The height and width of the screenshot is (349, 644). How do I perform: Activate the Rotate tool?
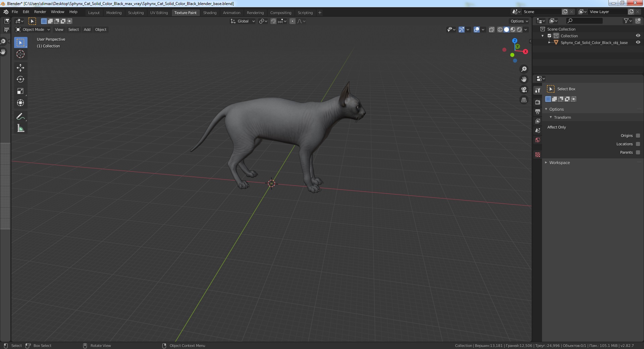coord(20,80)
